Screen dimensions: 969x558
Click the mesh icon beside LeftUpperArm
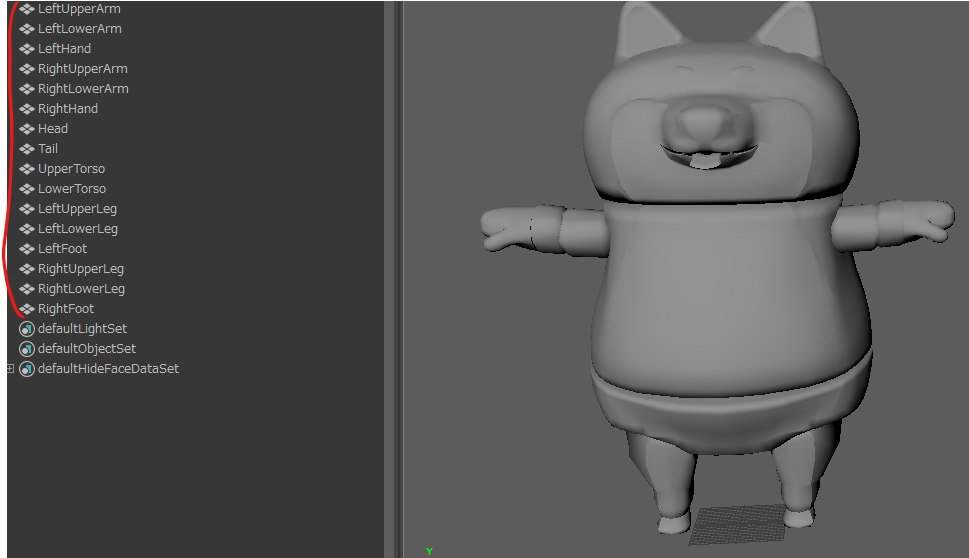[x=27, y=9]
